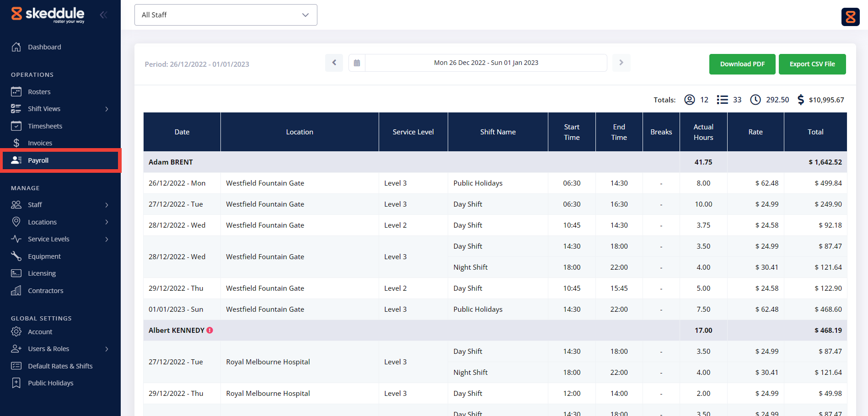Open the Skeddule profile icon top right
The image size is (868, 416).
tap(850, 17)
